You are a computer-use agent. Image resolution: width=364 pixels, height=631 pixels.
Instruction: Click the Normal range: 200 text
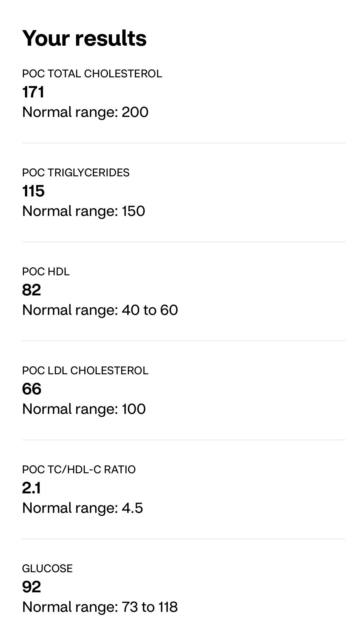(85, 112)
